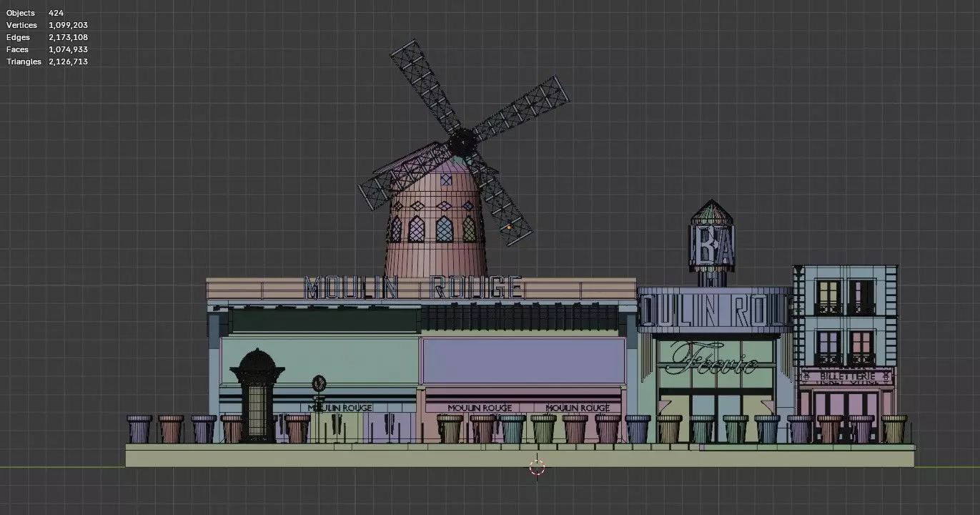Click the Faces 1,074,933 statistic
Screen dimensions: 980x515
(47, 49)
